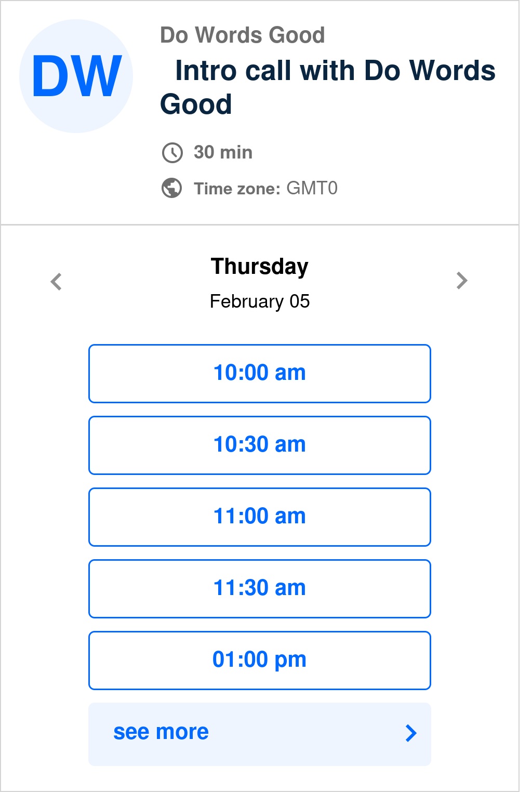Click the '30 min' duration text

click(x=223, y=152)
